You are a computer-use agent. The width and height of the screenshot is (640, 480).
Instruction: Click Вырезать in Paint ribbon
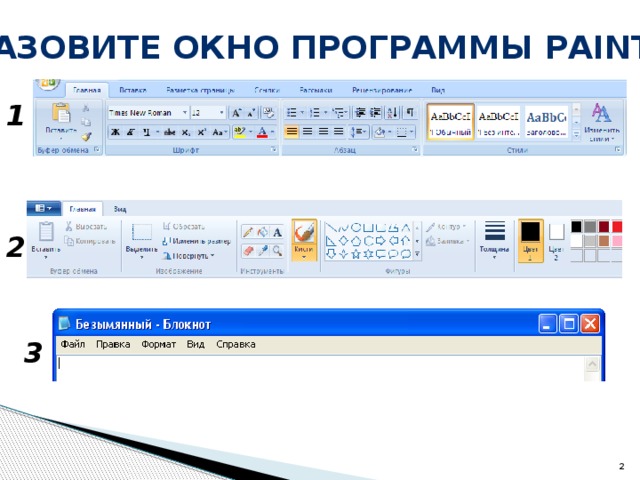(86, 227)
